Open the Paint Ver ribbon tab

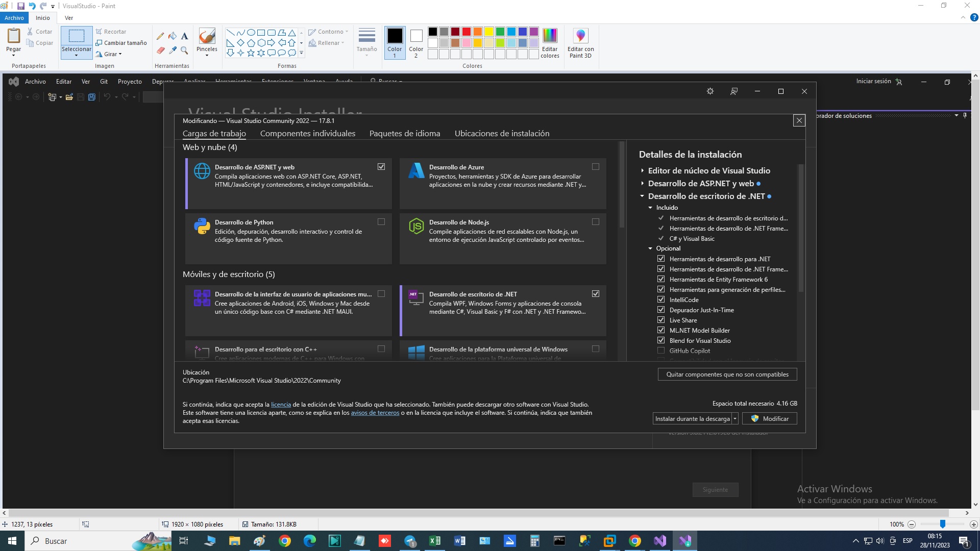click(x=69, y=18)
